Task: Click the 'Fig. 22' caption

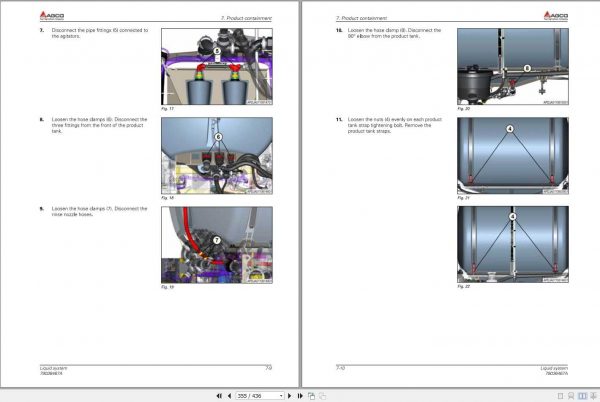Action: pos(463,286)
